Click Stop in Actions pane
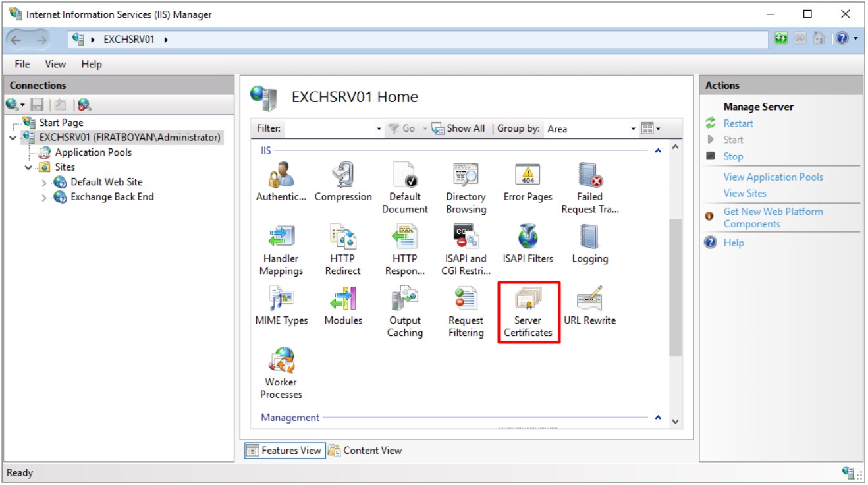The height and width of the screenshot is (485, 868). coord(733,156)
